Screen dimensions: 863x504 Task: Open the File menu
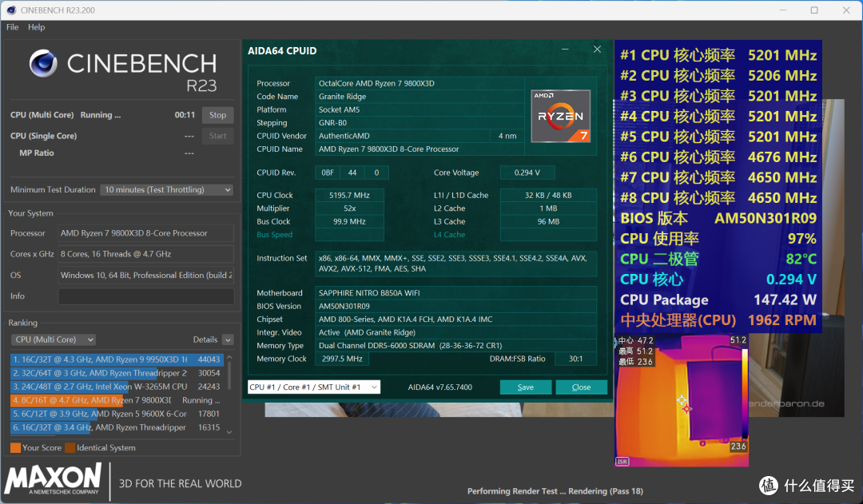pos(13,27)
